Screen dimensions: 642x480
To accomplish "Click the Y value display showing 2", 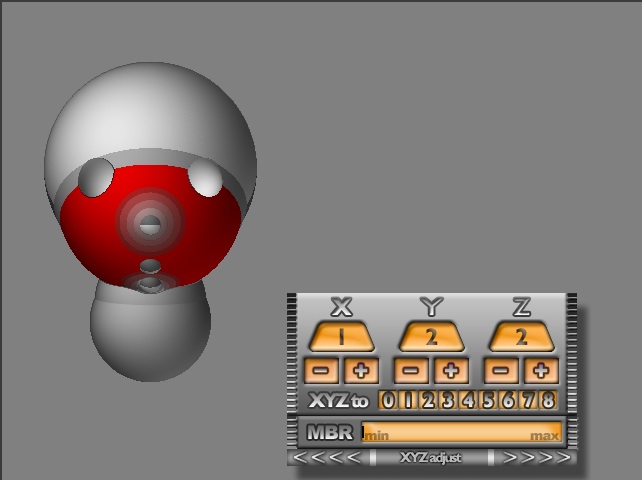I will [x=432, y=337].
